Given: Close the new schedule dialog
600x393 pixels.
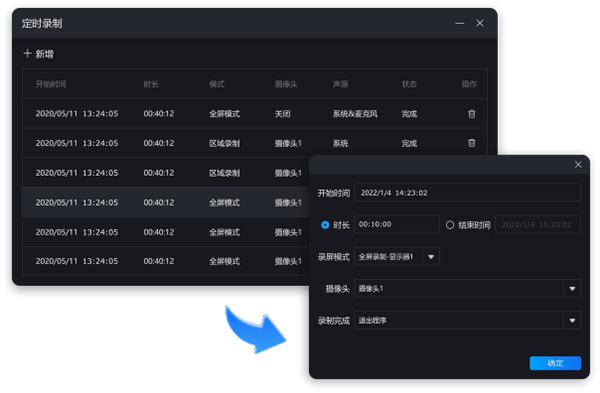Looking at the screenshot, I should (x=578, y=165).
